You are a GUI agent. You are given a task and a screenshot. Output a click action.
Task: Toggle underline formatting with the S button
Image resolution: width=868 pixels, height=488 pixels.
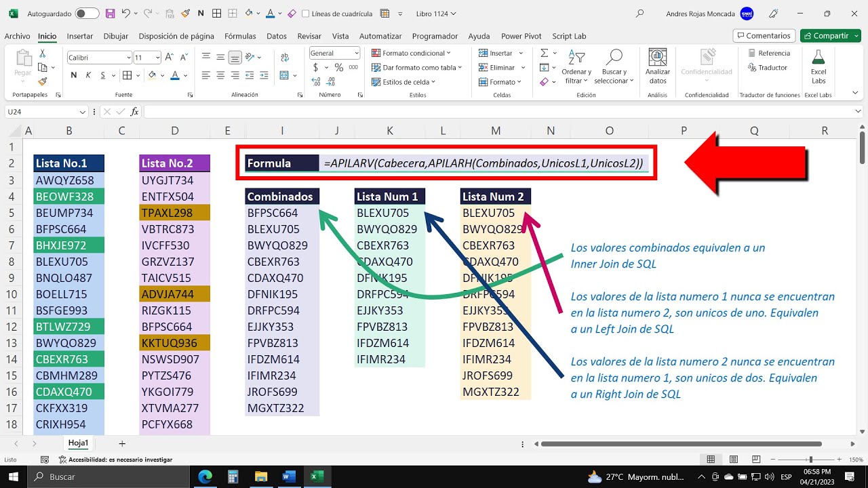104,75
